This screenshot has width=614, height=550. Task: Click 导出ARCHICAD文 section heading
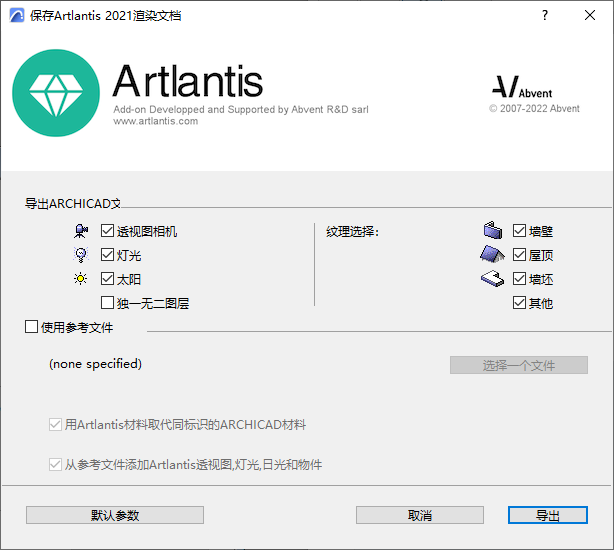pyautogui.click(x=73, y=204)
